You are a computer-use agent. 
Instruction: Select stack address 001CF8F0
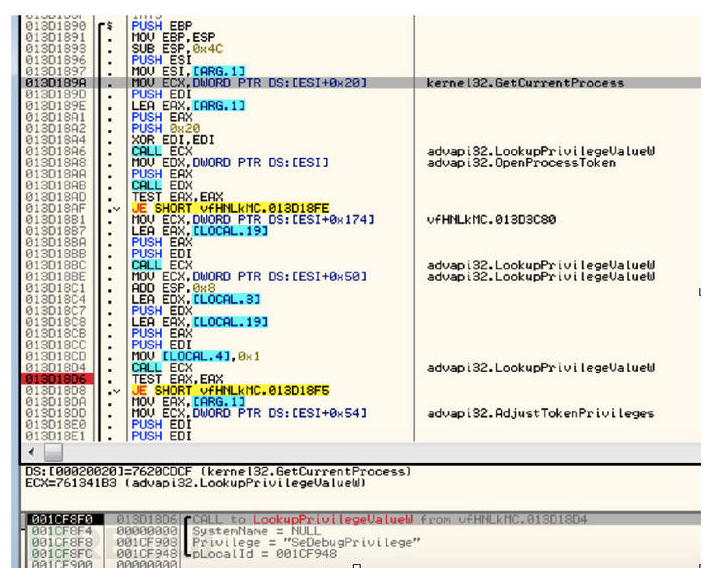pos(49,519)
